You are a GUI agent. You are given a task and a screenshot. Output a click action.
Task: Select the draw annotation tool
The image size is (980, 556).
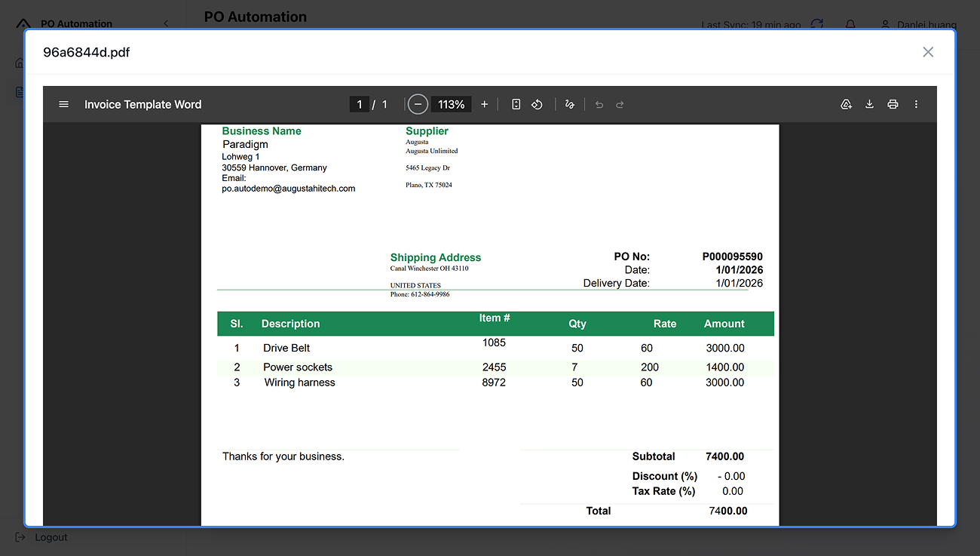pyautogui.click(x=570, y=104)
